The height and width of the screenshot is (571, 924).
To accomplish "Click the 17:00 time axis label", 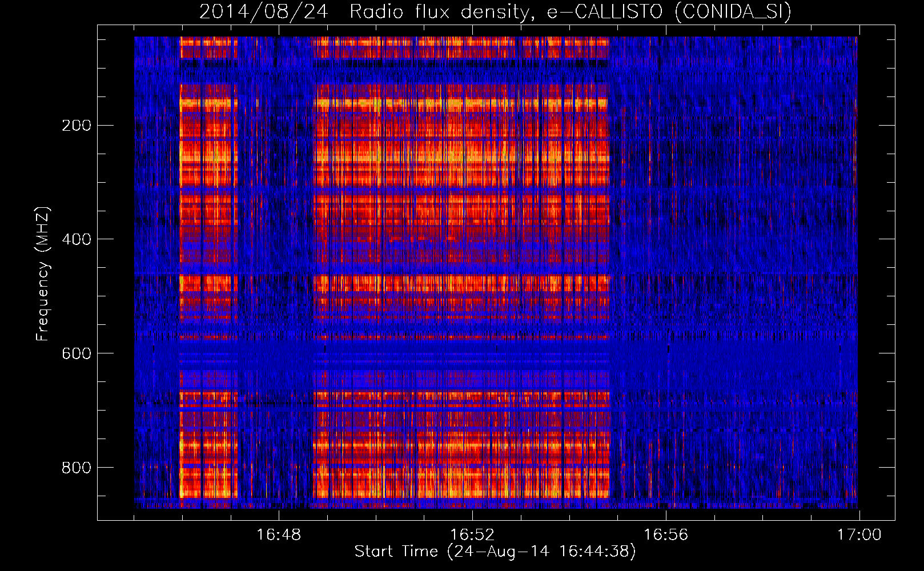I will pyautogui.click(x=859, y=535).
